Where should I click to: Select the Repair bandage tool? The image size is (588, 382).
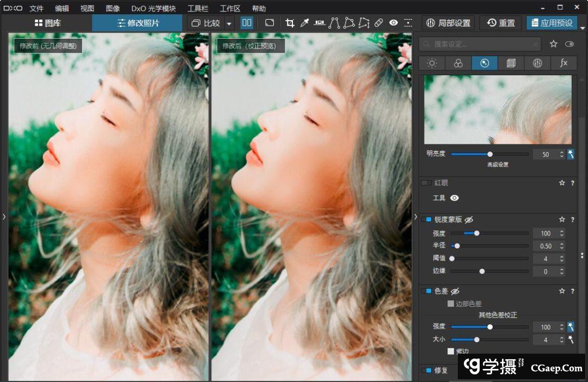pos(379,23)
